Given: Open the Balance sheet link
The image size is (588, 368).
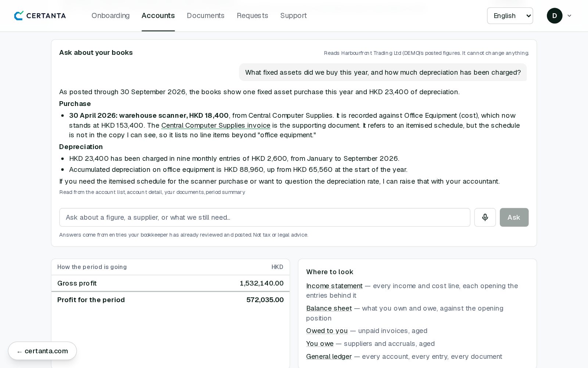Looking at the screenshot, I should [329, 308].
